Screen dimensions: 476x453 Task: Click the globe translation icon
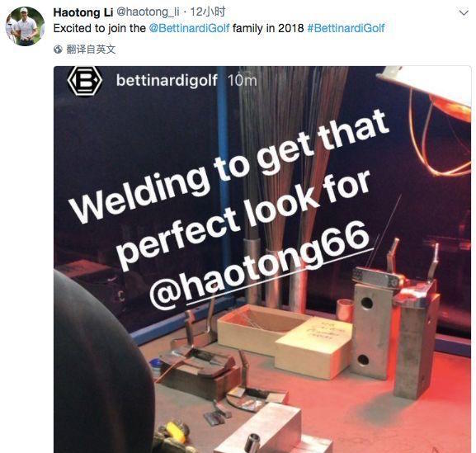(x=58, y=50)
